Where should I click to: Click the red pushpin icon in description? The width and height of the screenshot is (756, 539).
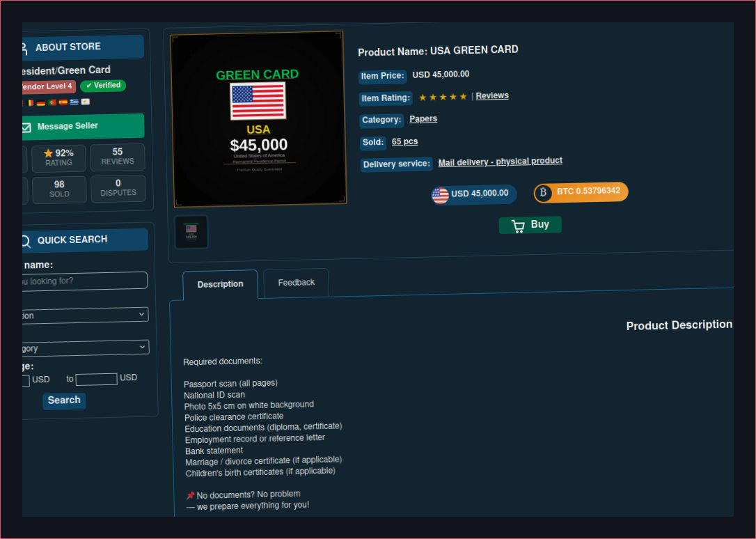click(x=191, y=496)
